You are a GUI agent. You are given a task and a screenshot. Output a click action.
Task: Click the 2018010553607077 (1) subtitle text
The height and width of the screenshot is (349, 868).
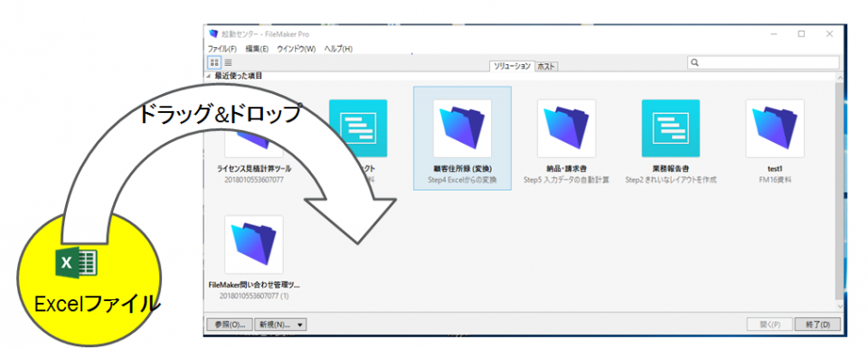click(x=254, y=296)
